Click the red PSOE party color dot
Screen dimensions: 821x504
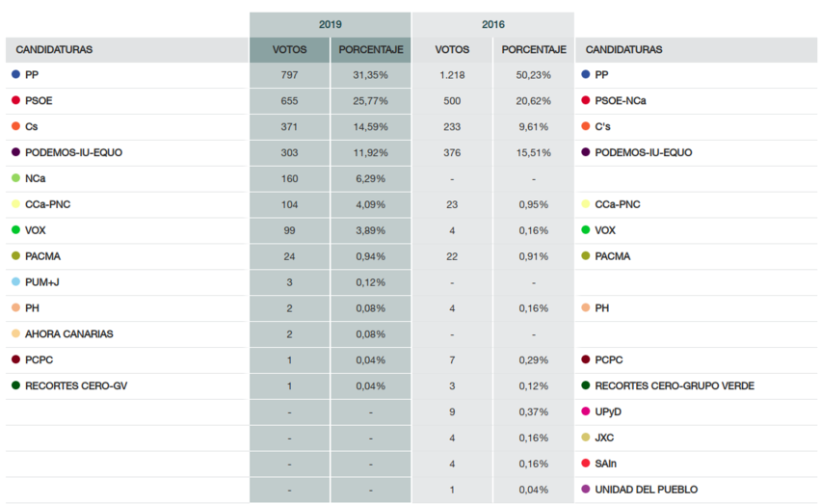click(16, 100)
